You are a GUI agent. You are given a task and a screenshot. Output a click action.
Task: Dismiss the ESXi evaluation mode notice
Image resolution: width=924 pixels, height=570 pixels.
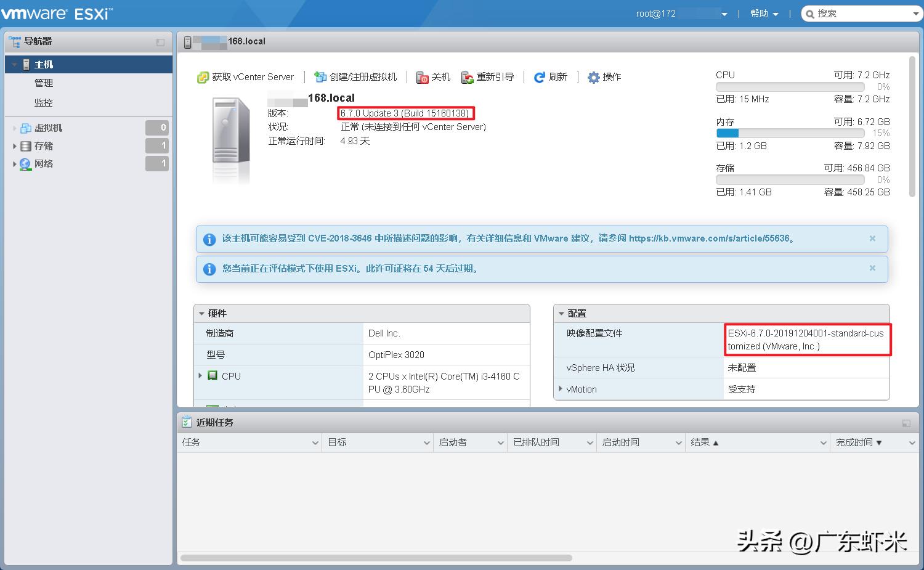pos(872,268)
